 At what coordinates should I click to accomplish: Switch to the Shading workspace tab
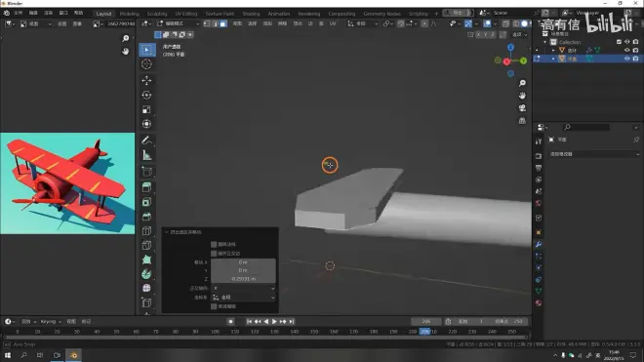coord(251,14)
